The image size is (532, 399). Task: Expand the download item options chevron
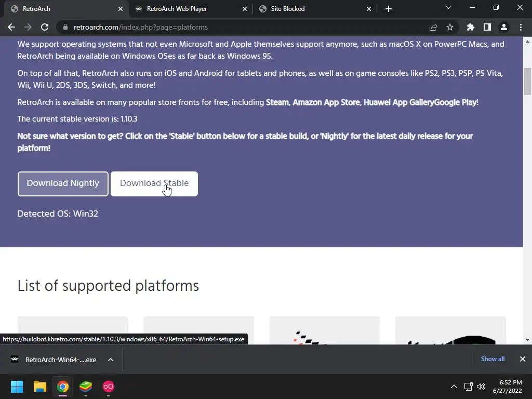[111, 360]
